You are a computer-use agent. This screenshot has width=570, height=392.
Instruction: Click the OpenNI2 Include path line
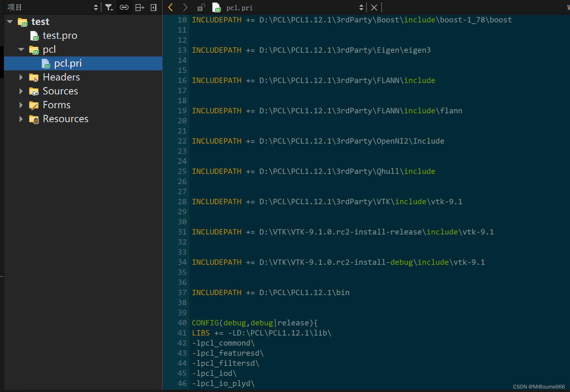pyautogui.click(x=318, y=141)
